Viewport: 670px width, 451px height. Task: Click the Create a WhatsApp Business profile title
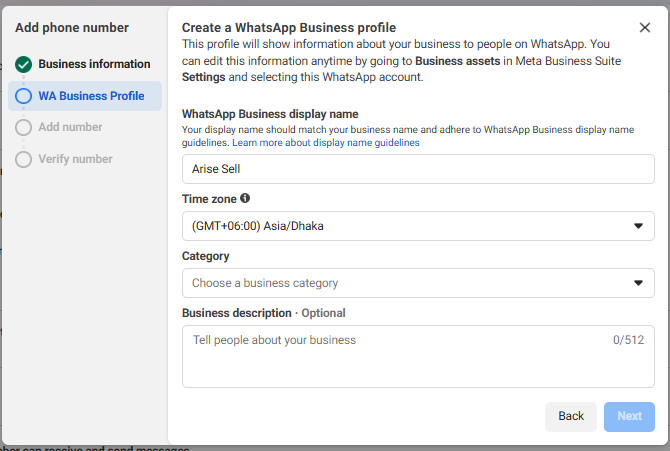[289, 28]
